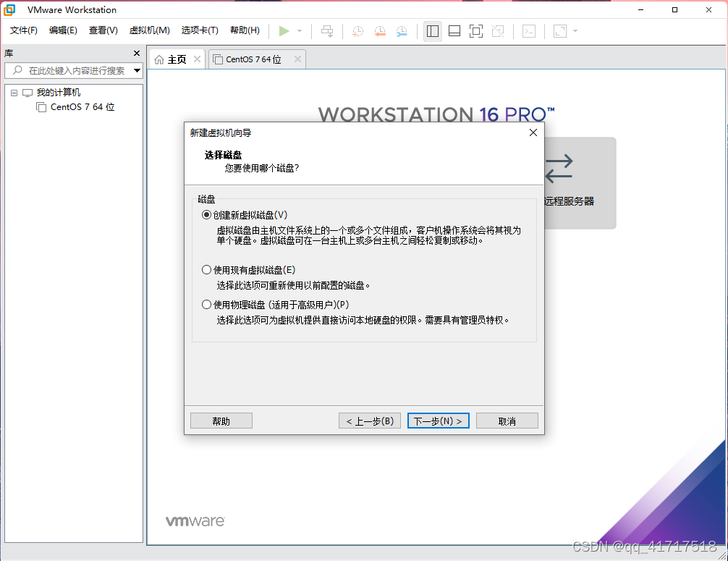Click the 帮助 button in wizard
728x561 pixels.
click(x=221, y=421)
